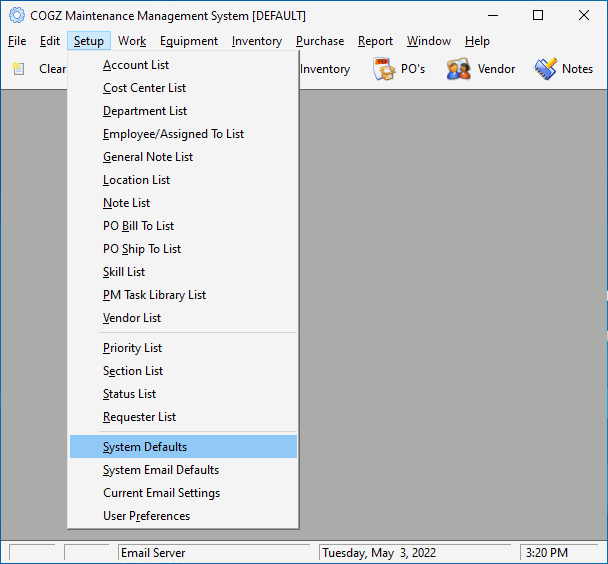608x564 pixels.
Task: Select System Defaults from Setup menu
Action: pyautogui.click(x=145, y=447)
